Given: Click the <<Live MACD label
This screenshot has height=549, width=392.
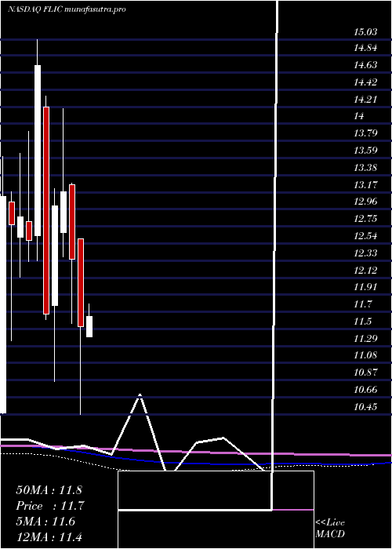Looking at the screenshot, I should 330,529.
